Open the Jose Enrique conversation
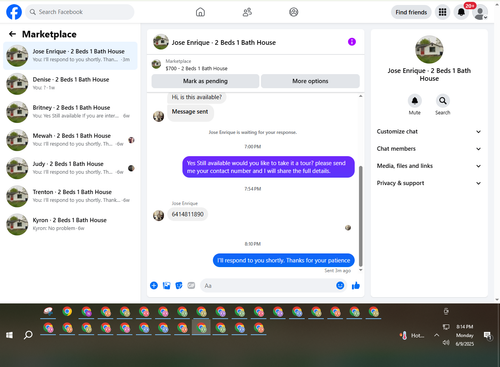 pos(70,56)
